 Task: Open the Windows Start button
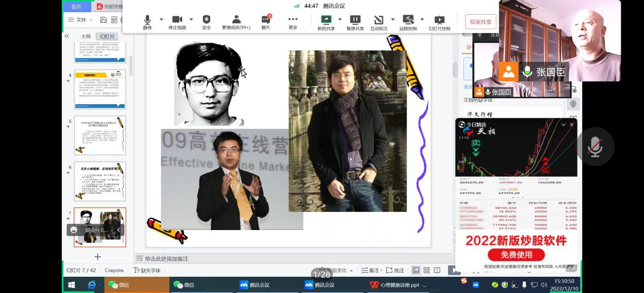click(x=72, y=285)
